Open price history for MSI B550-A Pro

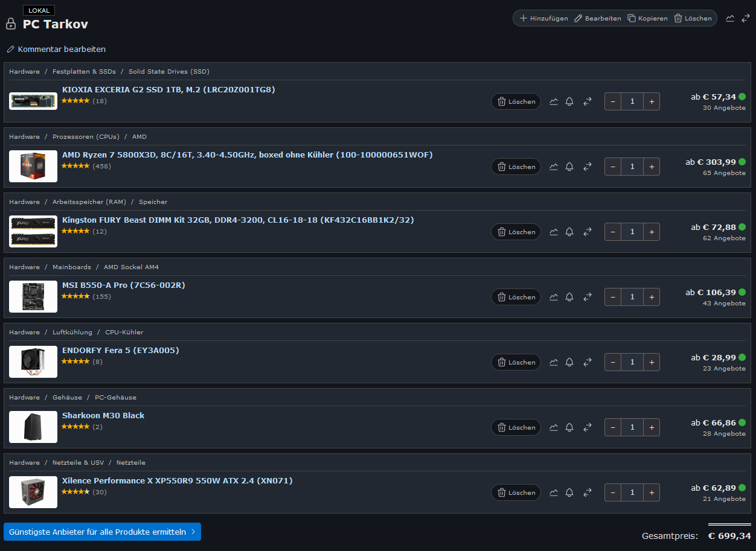554,297
